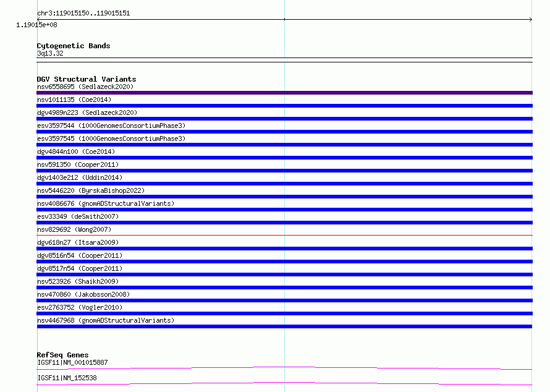Click the chr3:119015150..119015151 coordinate label

tap(83, 14)
